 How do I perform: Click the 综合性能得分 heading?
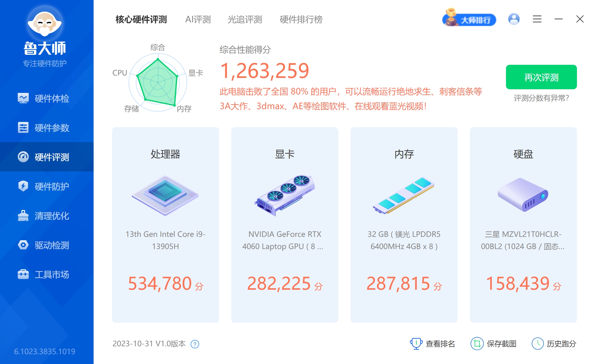tap(245, 50)
